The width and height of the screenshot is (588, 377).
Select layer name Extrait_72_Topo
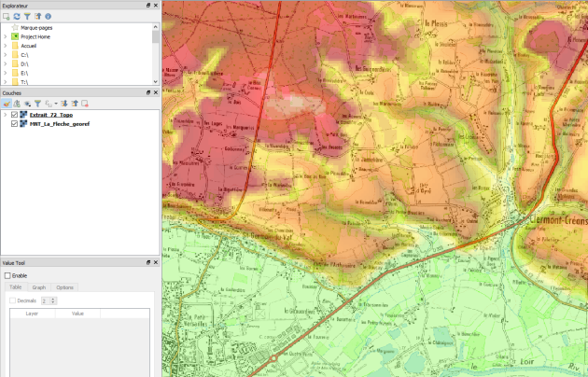[x=51, y=115]
